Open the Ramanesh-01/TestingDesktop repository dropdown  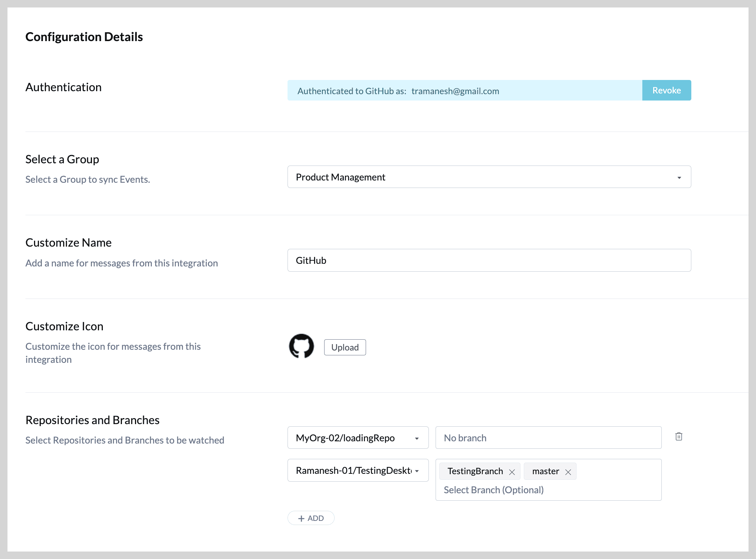357,470
